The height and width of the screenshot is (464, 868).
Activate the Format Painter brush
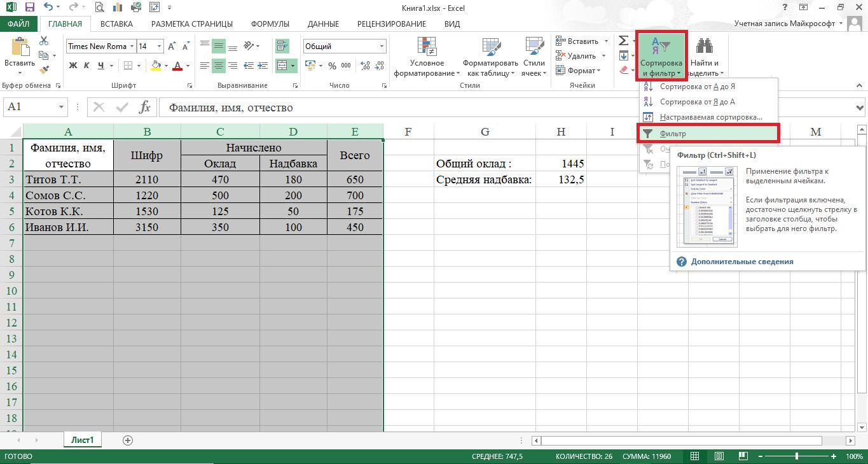coord(44,69)
